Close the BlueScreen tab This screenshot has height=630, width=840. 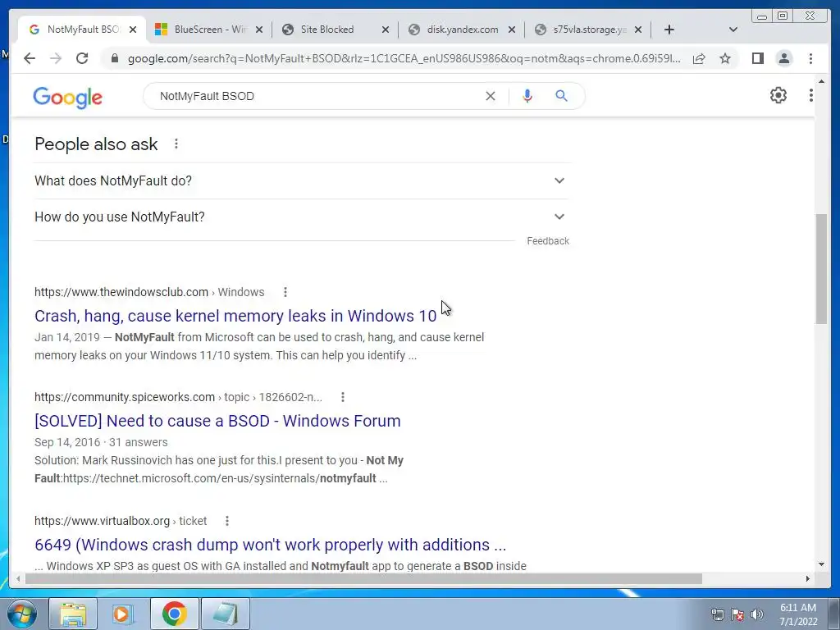(258, 30)
